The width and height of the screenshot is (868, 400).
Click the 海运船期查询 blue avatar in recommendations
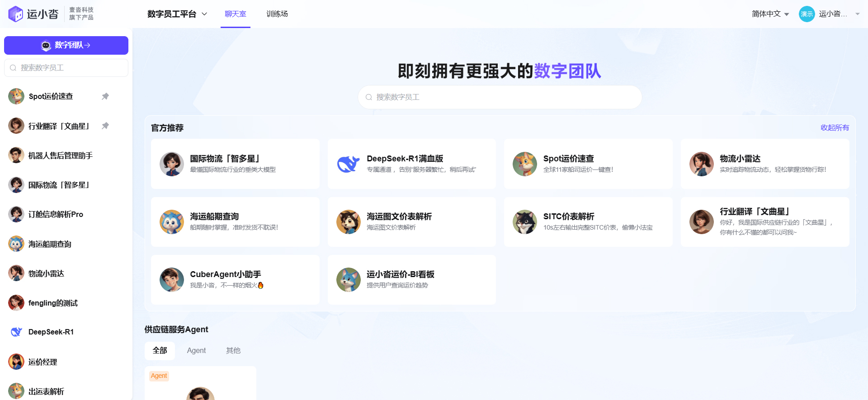(x=172, y=222)
